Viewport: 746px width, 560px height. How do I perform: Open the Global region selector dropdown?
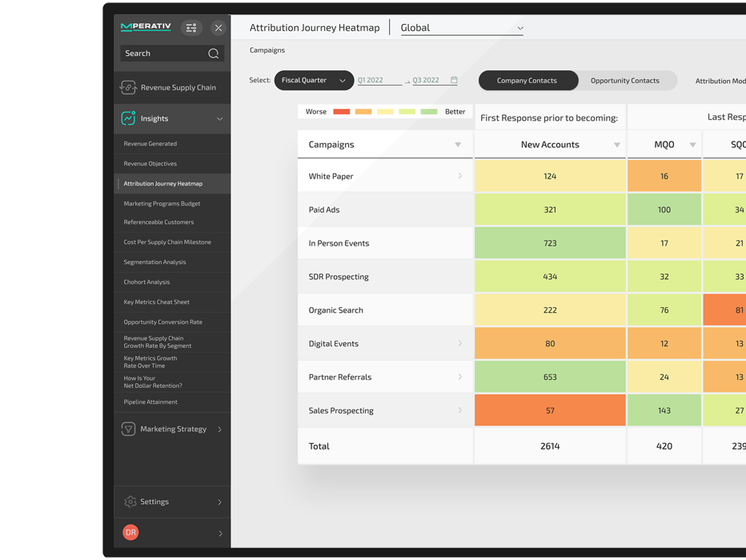click(x=462, y=26)
